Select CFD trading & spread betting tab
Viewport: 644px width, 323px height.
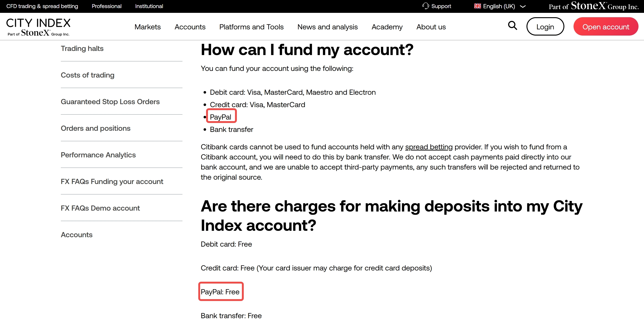tap(42, 6)
